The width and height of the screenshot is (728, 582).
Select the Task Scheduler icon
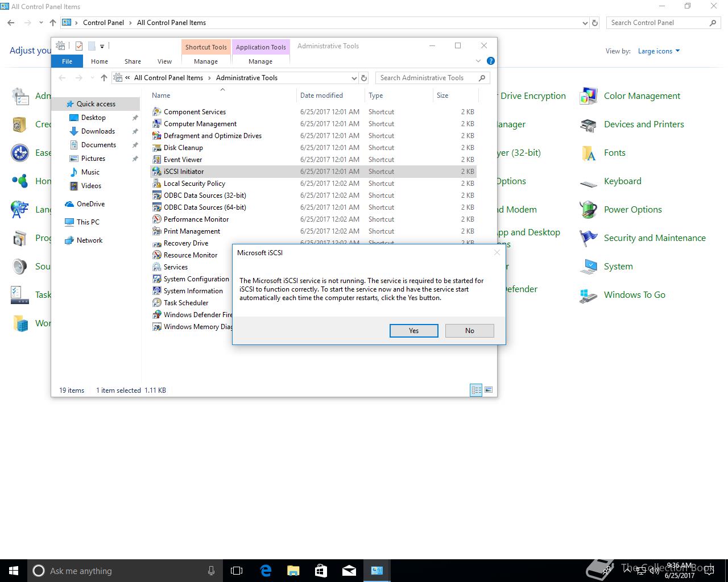(157, 303)
